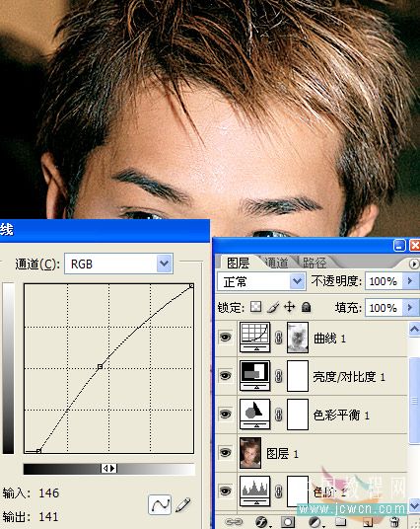Select the pencil curve drawing tool
Viewport: 420px width, 529px height.
pos(183,504)
